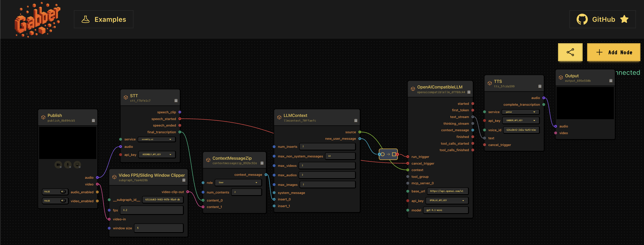Click the Gabber logo
Image resolution: width=644 pixels, height=245 pixels.
37,19
